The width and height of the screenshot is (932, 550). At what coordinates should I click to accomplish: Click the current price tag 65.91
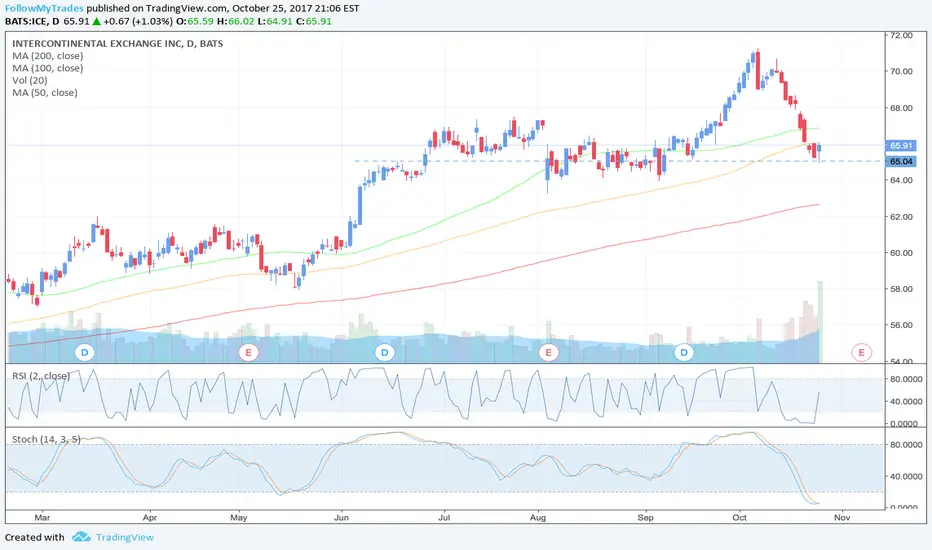900,146
